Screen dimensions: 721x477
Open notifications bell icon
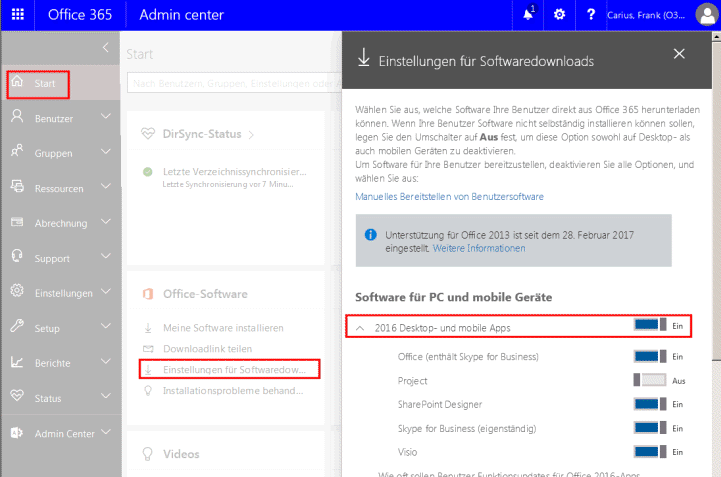click(x=528, y=14)
